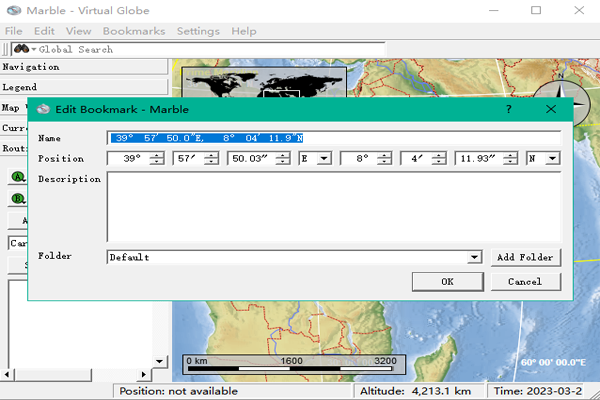
Task: Click the overview world minimap
Action: [264, 82]
